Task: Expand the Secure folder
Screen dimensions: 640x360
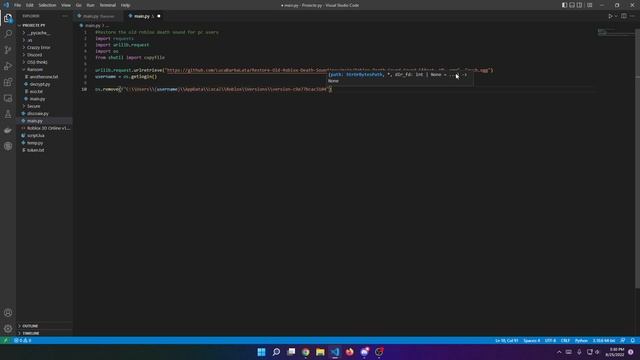Action: 44,106
